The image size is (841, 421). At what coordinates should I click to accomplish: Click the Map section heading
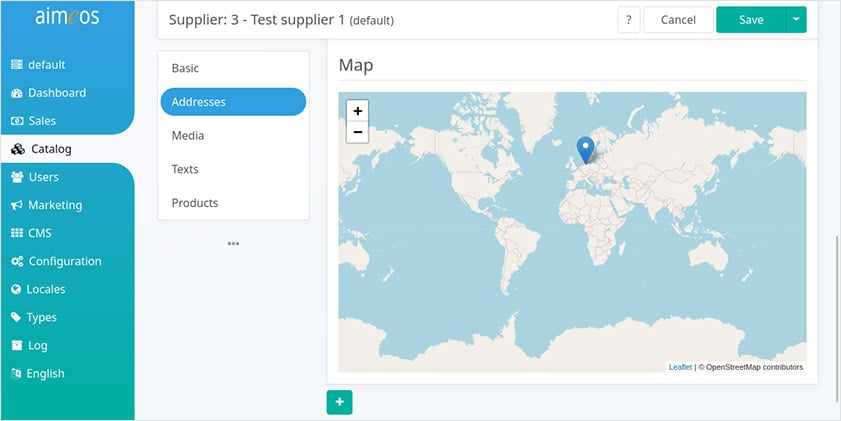[x=356, y=65]
